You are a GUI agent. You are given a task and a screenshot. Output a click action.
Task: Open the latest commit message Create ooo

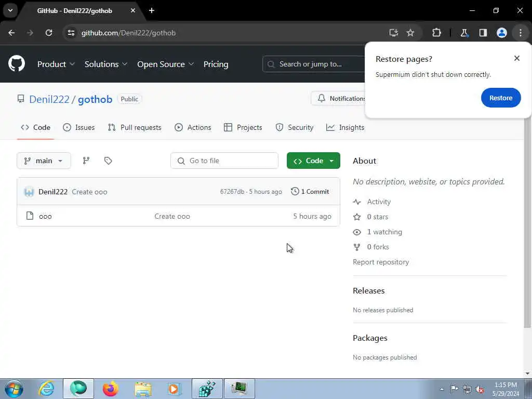tap(89, 192)
